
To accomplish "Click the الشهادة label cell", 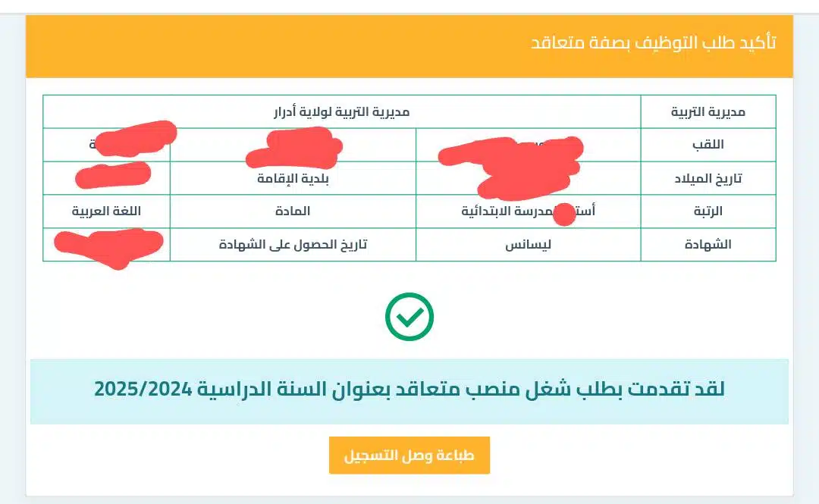I will (708, 245).
